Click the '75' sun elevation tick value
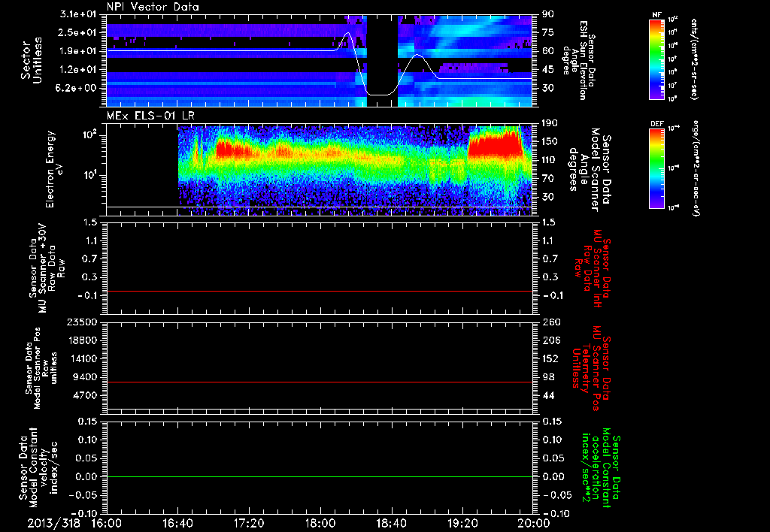Viewport: 770px width, 532px height. (548, 33)
